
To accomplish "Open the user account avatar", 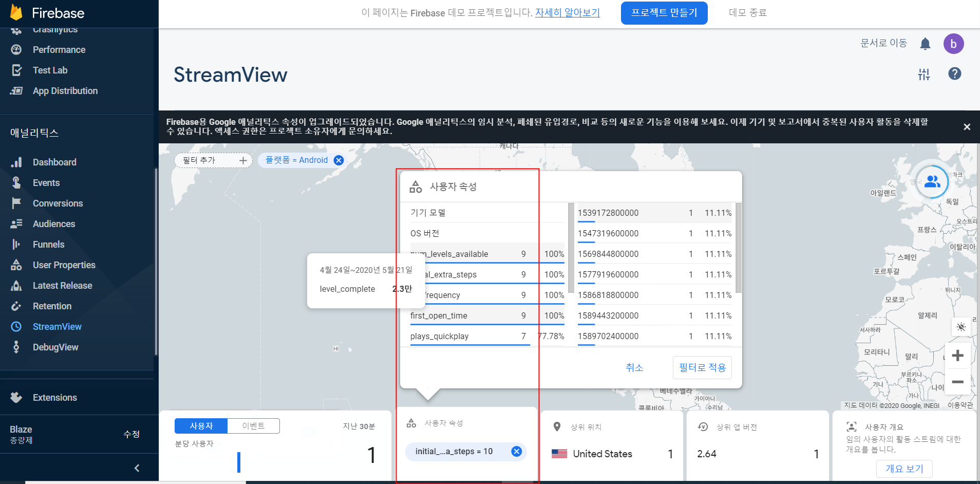I will coord(953,44).
